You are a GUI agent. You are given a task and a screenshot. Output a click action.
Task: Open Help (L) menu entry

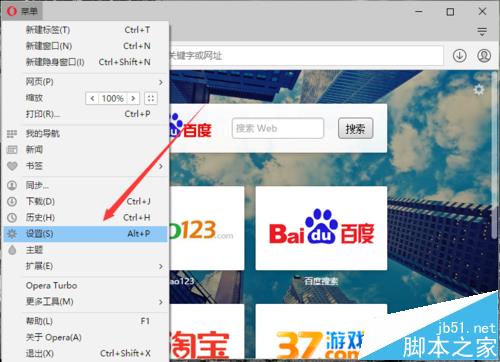click(x=86, y=321)
